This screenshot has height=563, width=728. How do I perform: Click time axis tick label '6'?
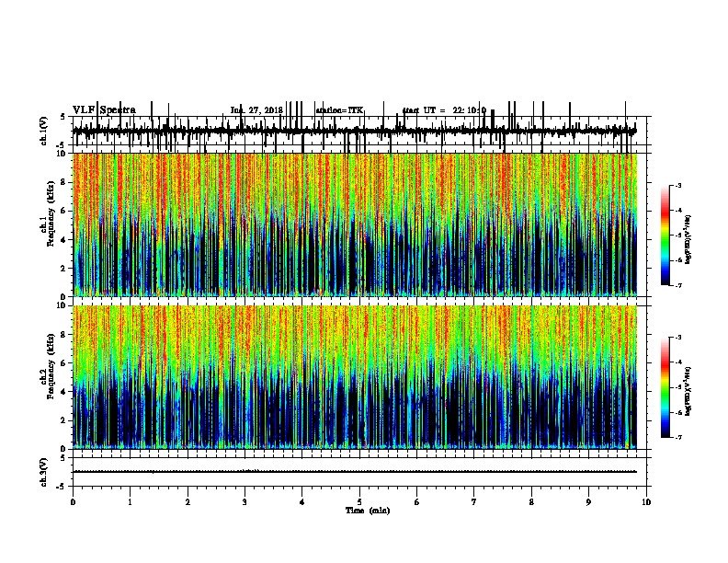[417, 502]
